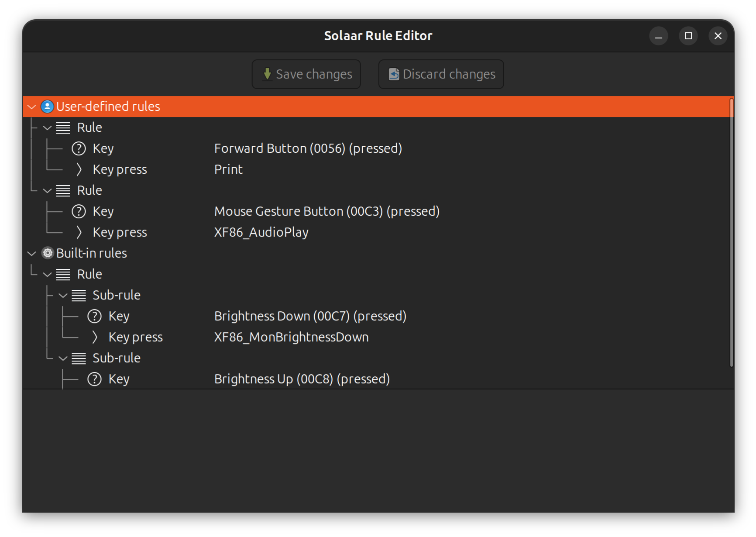Image resolution: width=756 pixels, height=537 pixels.
Task: Collapse the Built-in rules section
Action: click(x=31, y=253)
